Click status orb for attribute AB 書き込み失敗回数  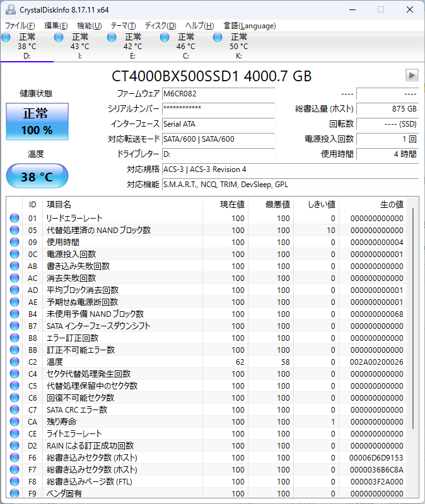[x=15, y=266]
